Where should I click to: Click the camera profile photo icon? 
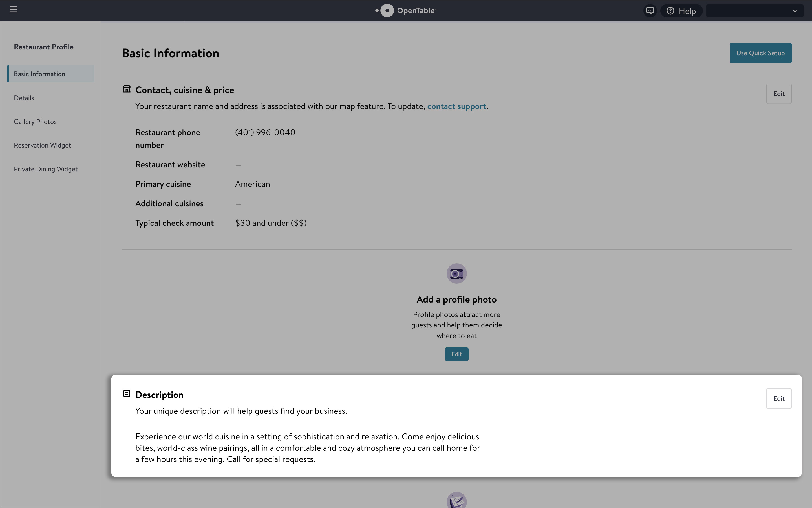[456, 273]
